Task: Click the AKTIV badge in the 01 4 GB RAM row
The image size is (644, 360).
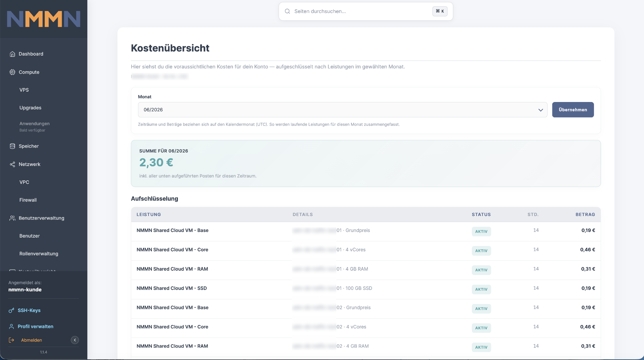Action: 481,270
